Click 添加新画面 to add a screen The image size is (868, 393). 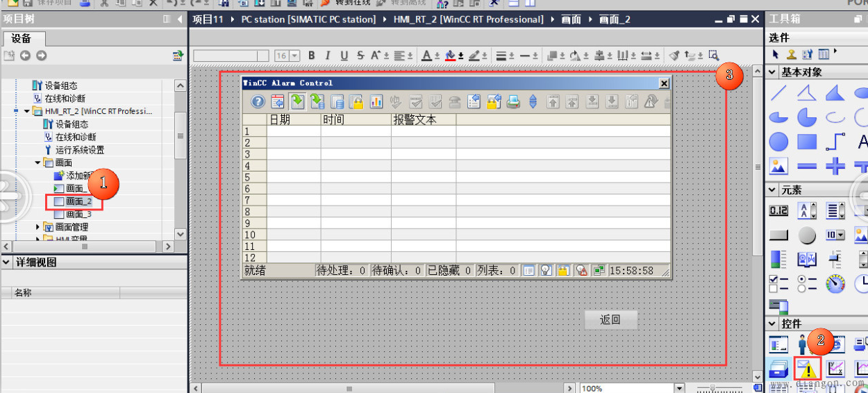tap(80, 176)
